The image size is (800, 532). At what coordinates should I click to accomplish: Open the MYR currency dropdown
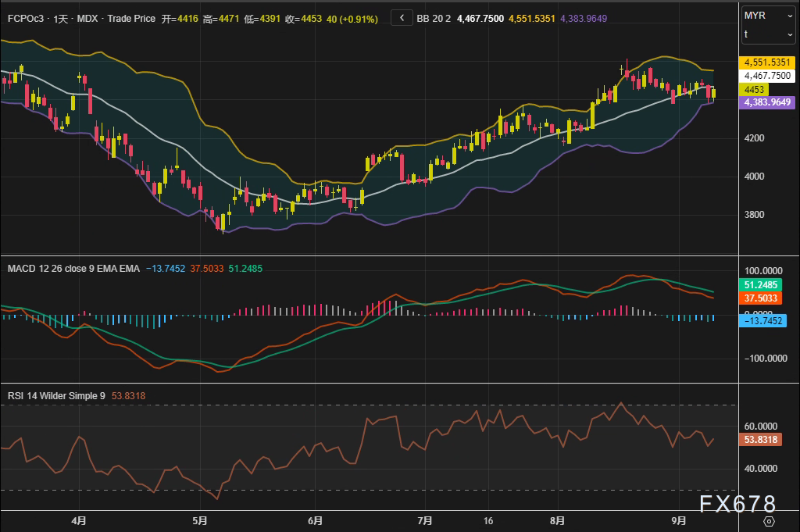[768, 16]
